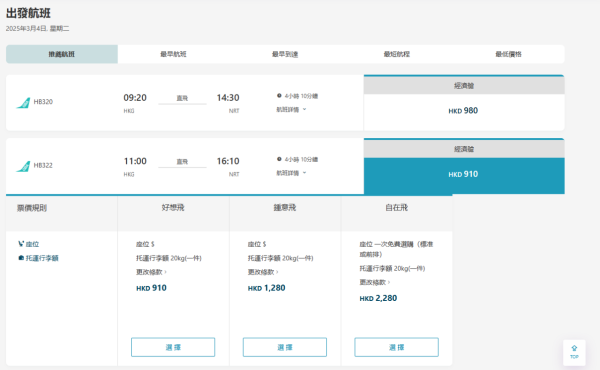Click the airline logo beside HB322
Screen dimensions: 600x370
point(23,166)
